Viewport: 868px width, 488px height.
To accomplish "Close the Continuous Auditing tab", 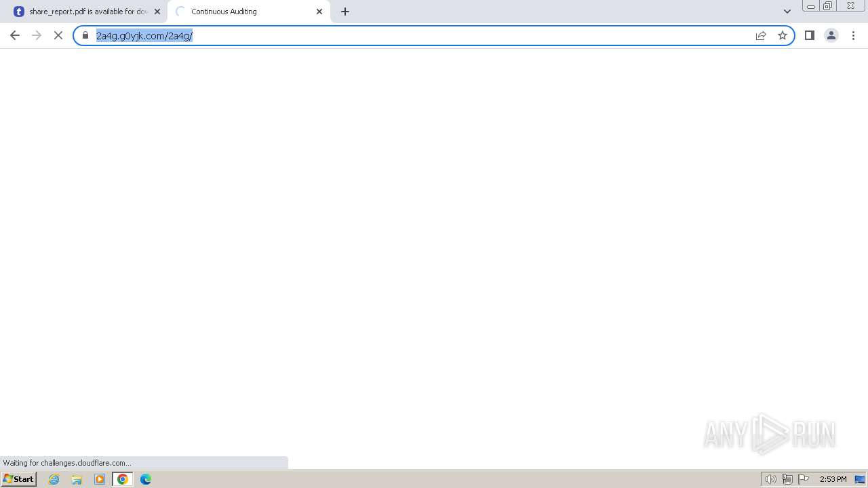I will 319,12.
